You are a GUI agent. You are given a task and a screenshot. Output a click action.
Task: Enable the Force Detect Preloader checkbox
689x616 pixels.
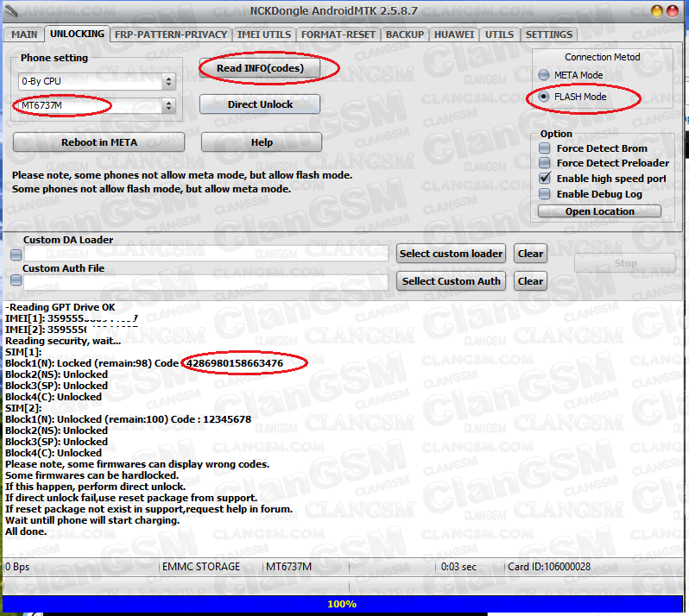click(x=545, y=163)
